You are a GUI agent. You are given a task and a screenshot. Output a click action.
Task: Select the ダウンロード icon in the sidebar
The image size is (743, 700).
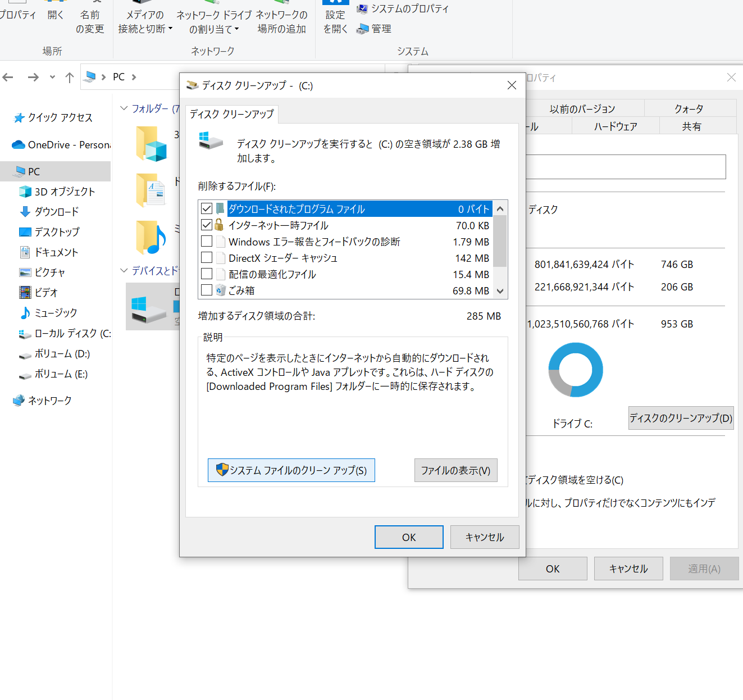point(25,212)
